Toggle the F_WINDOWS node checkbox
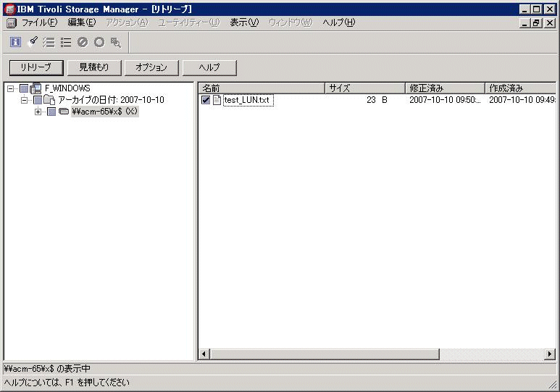The height and width of the screenshot is (392, 560). tap(24, 88)
